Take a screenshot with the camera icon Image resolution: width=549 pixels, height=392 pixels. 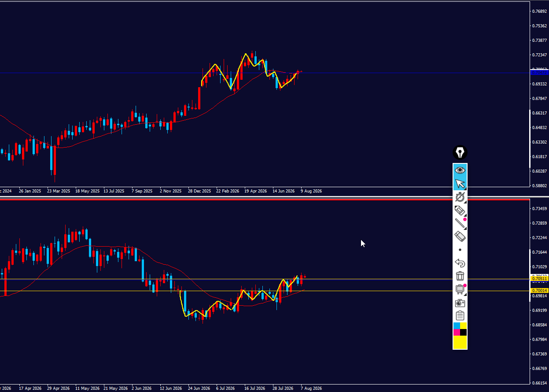(460, 303)
